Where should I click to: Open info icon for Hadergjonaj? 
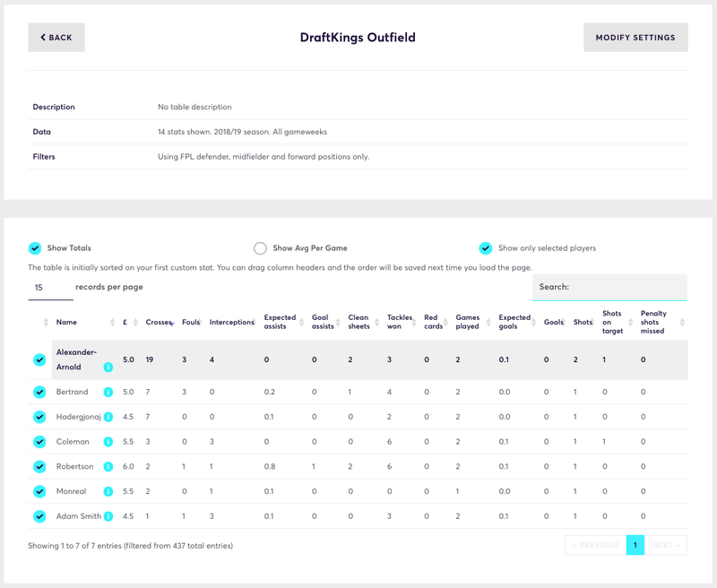[x=108, y=417]
